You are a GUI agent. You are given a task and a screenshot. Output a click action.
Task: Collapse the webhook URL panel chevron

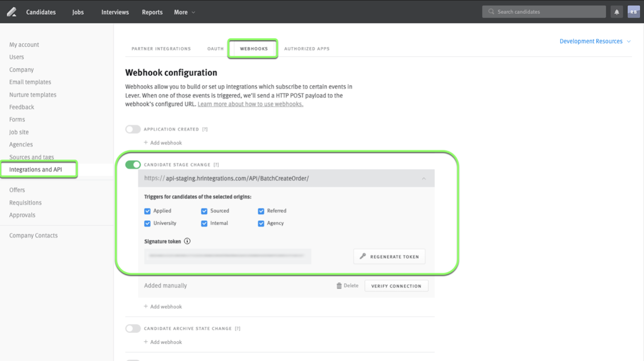[424, 178]
